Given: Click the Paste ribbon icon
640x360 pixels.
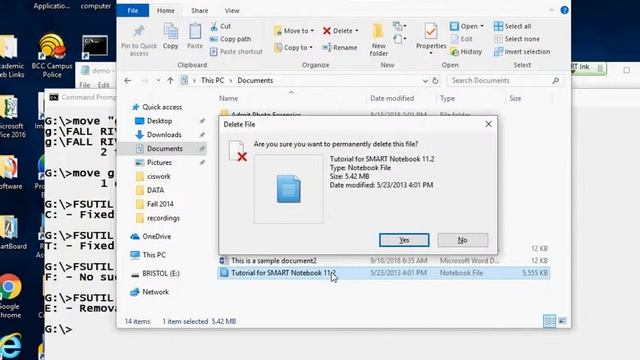Looking at the screenshot, I should click(195, 36).
